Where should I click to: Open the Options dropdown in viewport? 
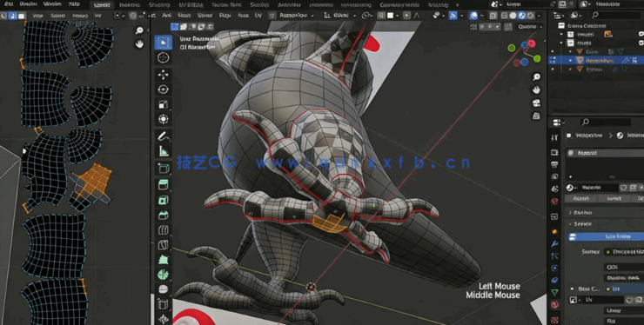point(529,27)
